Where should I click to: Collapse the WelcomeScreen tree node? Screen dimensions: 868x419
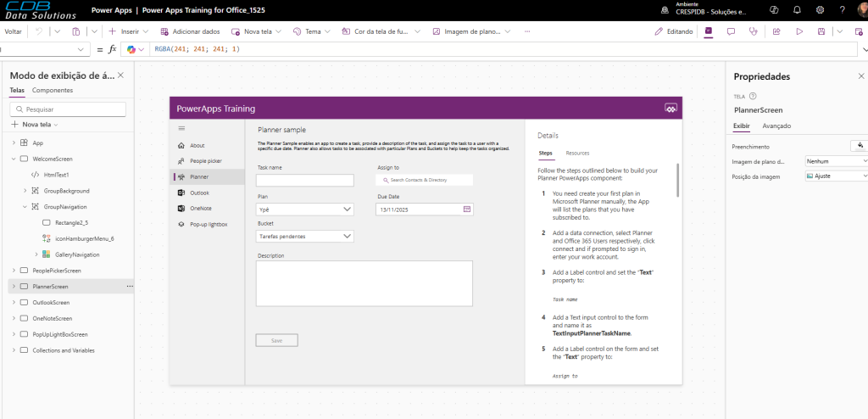(x=14, y=159)
